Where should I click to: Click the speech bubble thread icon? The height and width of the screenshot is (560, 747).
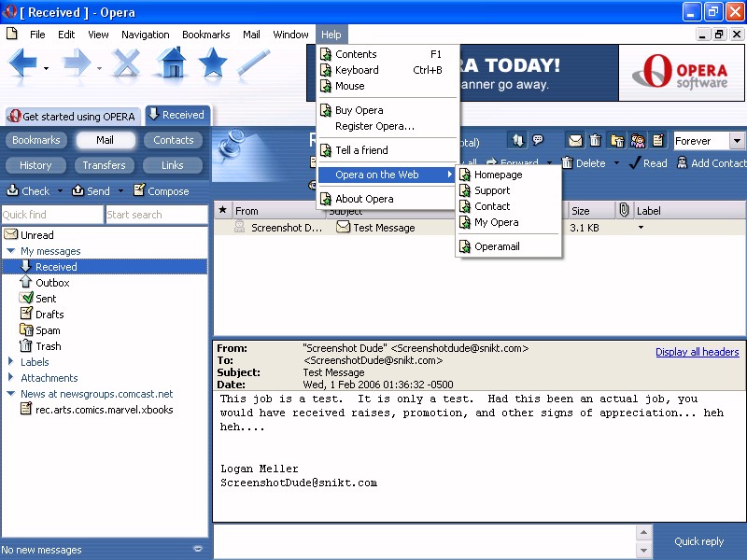[538, 140]
